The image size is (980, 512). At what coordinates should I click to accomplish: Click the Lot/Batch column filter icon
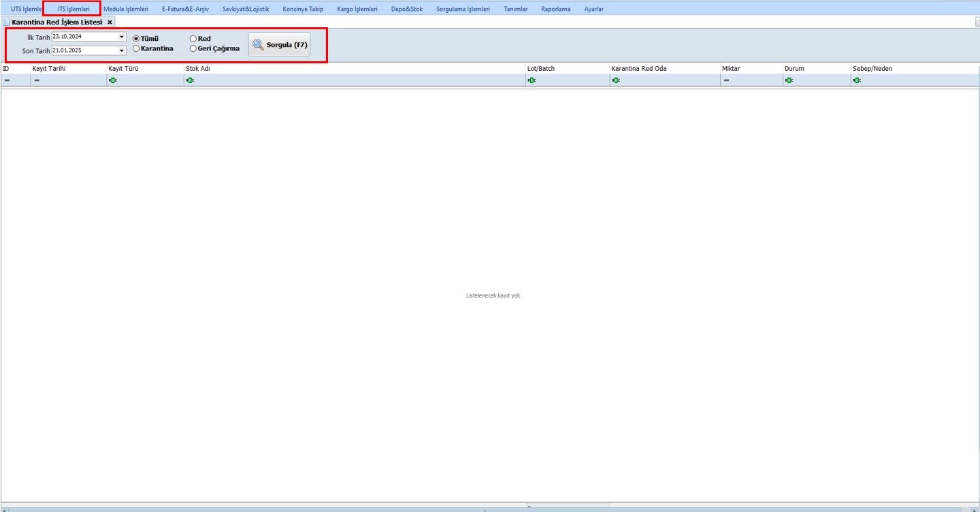click(x=532, y=80)
